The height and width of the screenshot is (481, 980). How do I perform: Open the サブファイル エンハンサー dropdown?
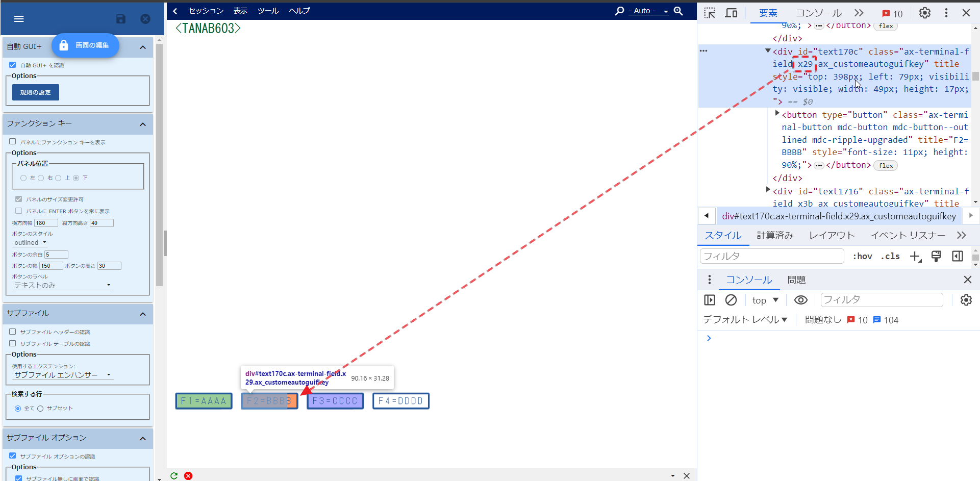[x=62, y=375]
